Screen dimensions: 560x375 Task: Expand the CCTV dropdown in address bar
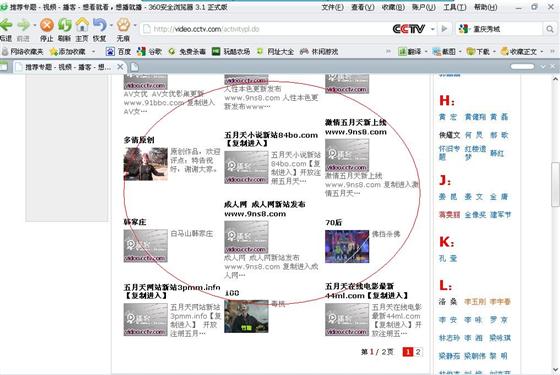432,29
